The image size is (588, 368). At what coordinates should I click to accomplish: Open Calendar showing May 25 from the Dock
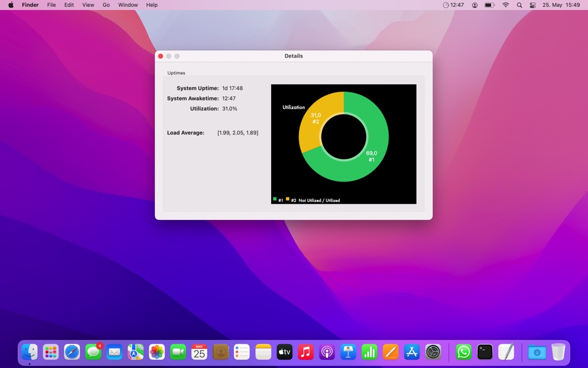(x=199, y=352)
